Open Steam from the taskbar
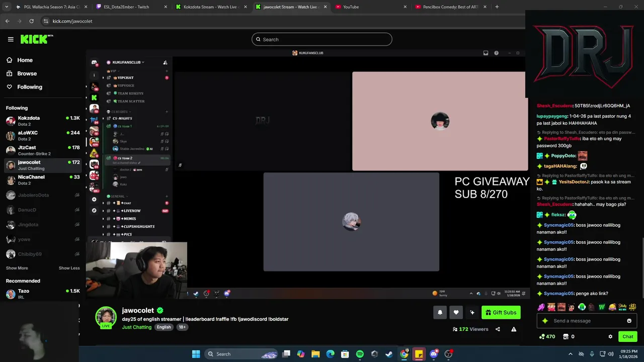Image resolution: width=644 pixels, height=362 pixels. [389, 354]
